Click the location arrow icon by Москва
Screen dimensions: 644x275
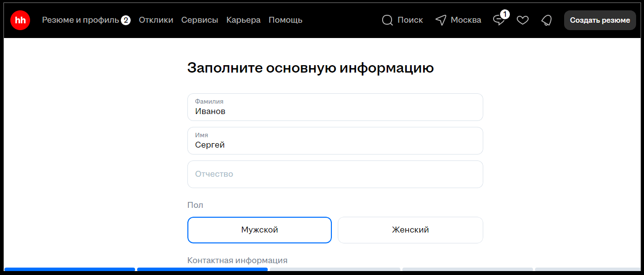(441, 20)
